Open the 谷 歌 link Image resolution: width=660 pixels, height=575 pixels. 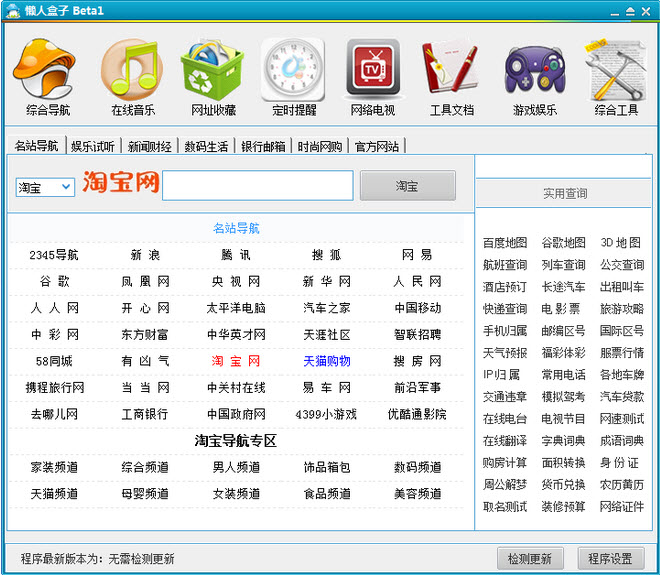coord(54,281)
